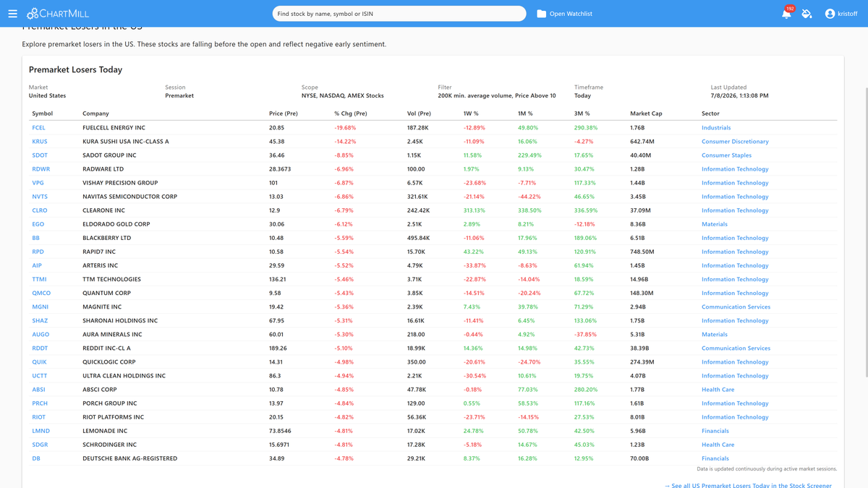Click the Open Watchlist folder button
Viewport: 868px width, 488px height.
[x=564, y=14]
